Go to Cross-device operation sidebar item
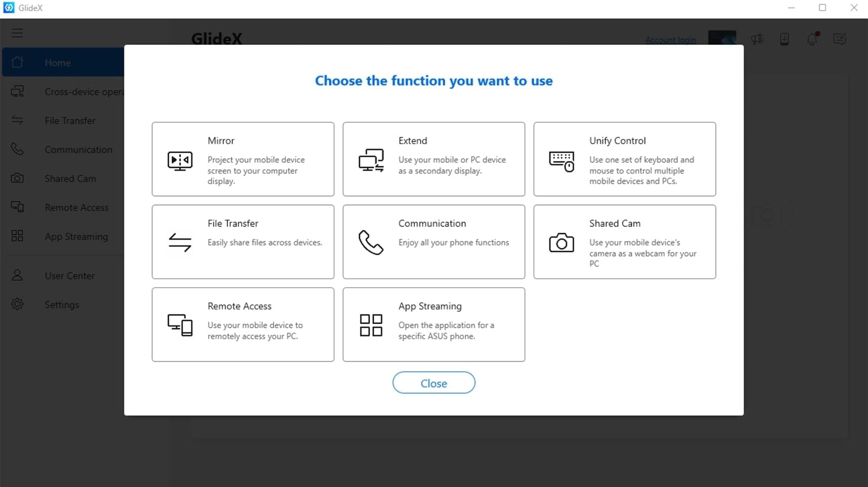The height and width of the screenshot is (487, 868). tap(76, 92)
